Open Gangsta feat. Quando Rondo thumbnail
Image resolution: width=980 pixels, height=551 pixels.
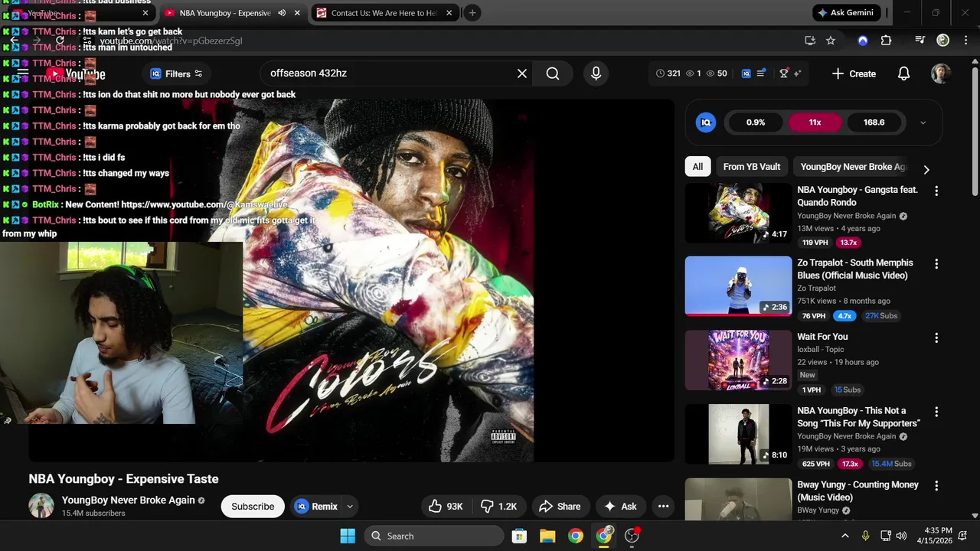(x=738, y=213)
